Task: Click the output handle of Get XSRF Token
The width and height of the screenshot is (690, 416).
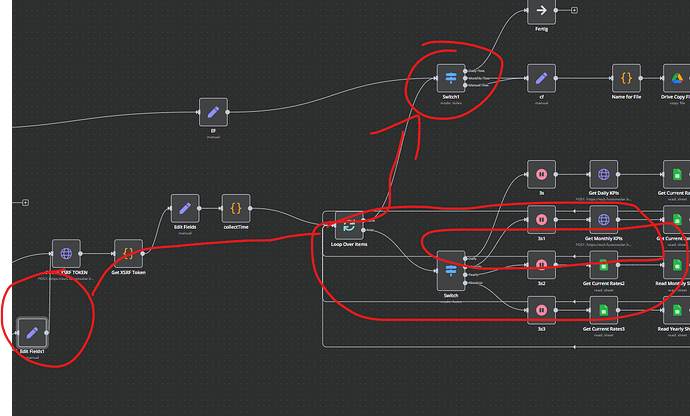Action: (143, 254)
